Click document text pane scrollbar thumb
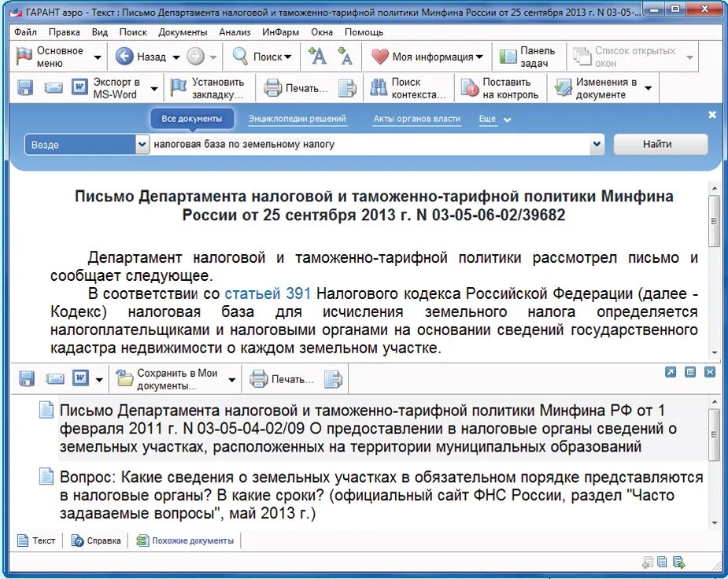Screen dimensions: 728x579 pyautogui.click(x=714, y=221)
